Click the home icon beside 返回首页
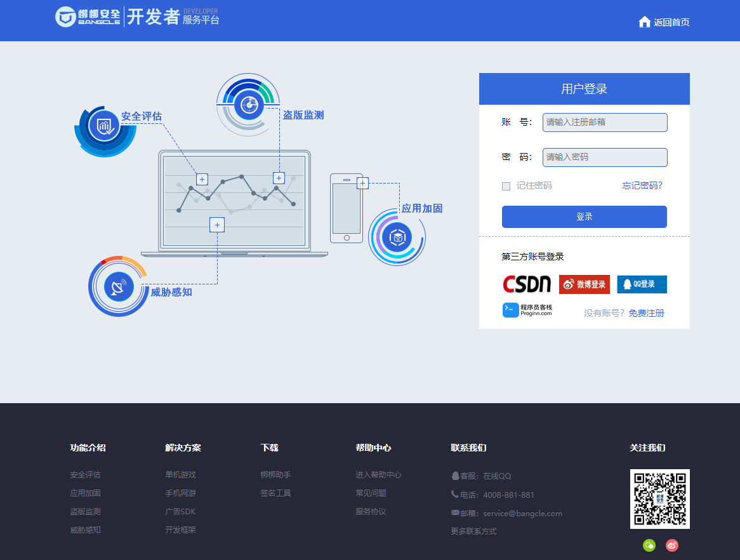 pyautogui.click(x=644, y=22)
